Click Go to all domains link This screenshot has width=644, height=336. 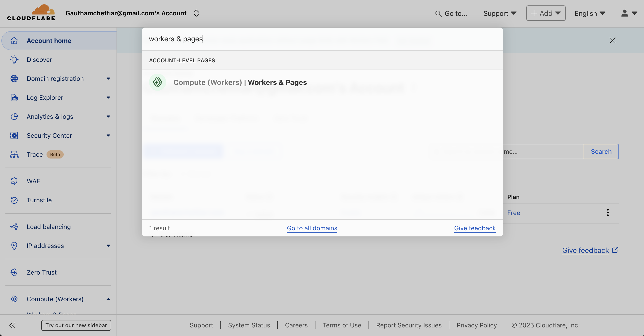click(x=312, y=228)
